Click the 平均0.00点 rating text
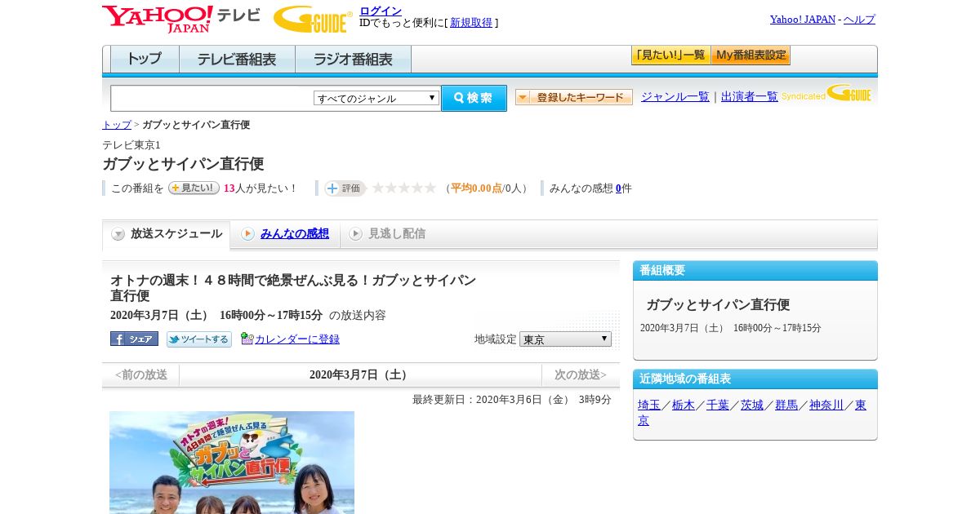 [x=476, y=188]
